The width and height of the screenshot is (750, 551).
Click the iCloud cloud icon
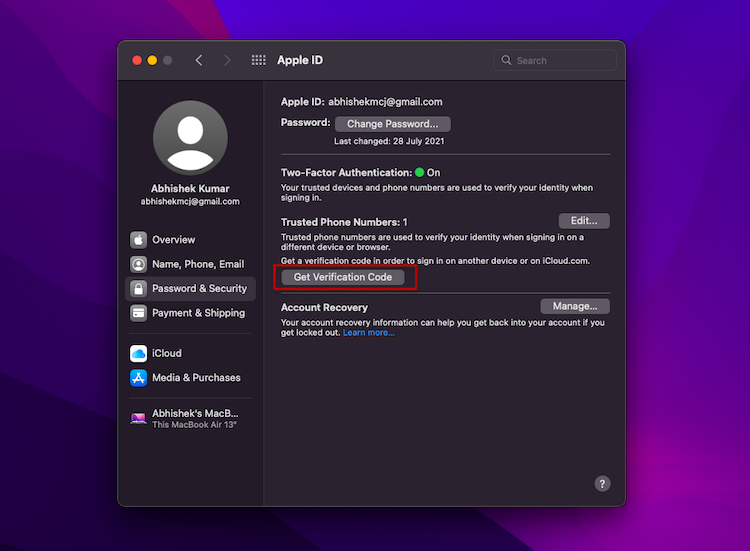click(x=138, y=353)
